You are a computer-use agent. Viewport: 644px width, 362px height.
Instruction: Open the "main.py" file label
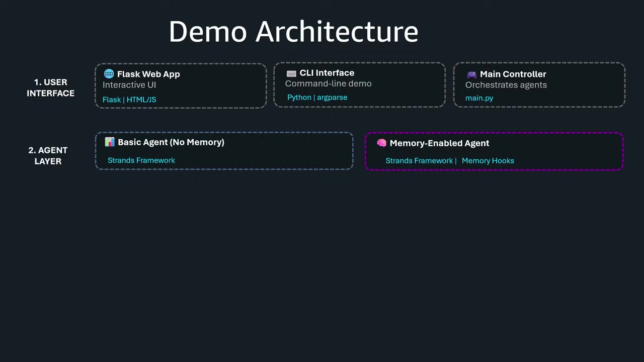pos(479,98)
